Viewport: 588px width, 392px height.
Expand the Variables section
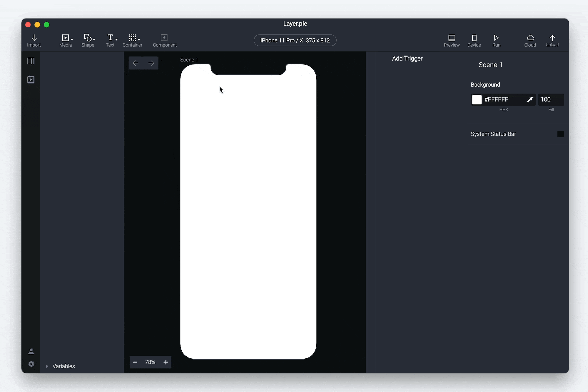point(47,366)
